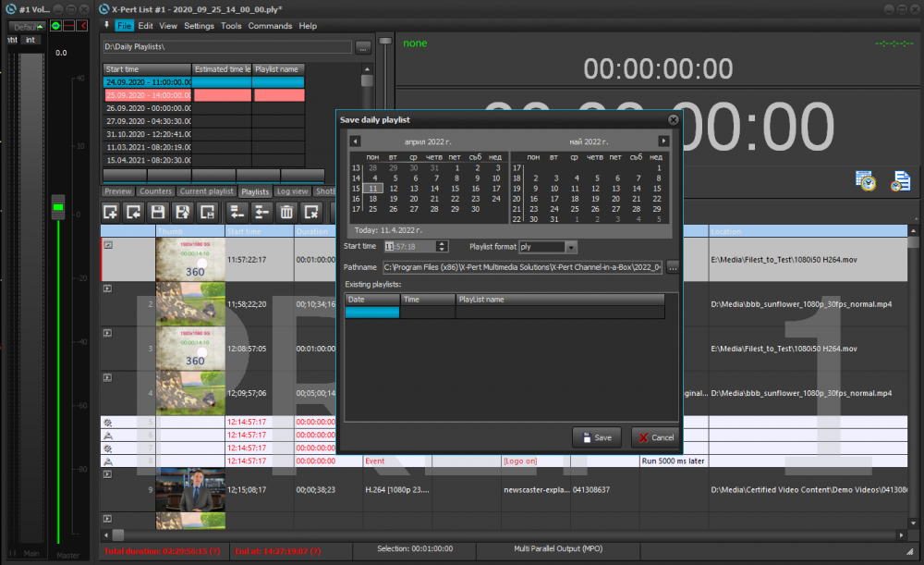Switch to the Log view tab
Image resolution: width=924 pixels, height=565 pixels.
click(293, 191)
